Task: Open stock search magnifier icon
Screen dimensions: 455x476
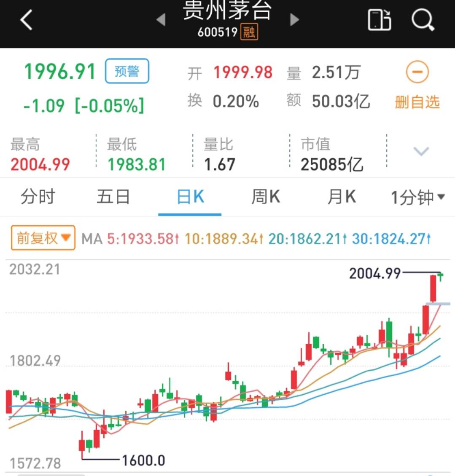Action: (x=423, y=20)
